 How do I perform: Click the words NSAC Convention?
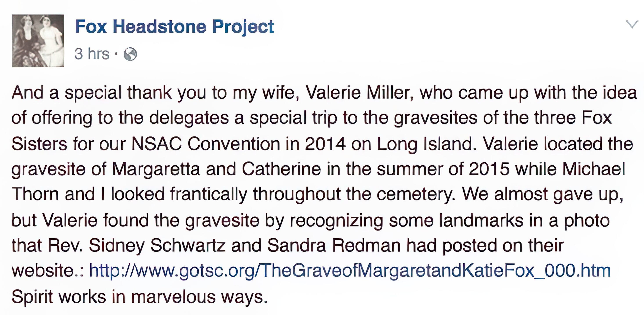tap(206, 144)
